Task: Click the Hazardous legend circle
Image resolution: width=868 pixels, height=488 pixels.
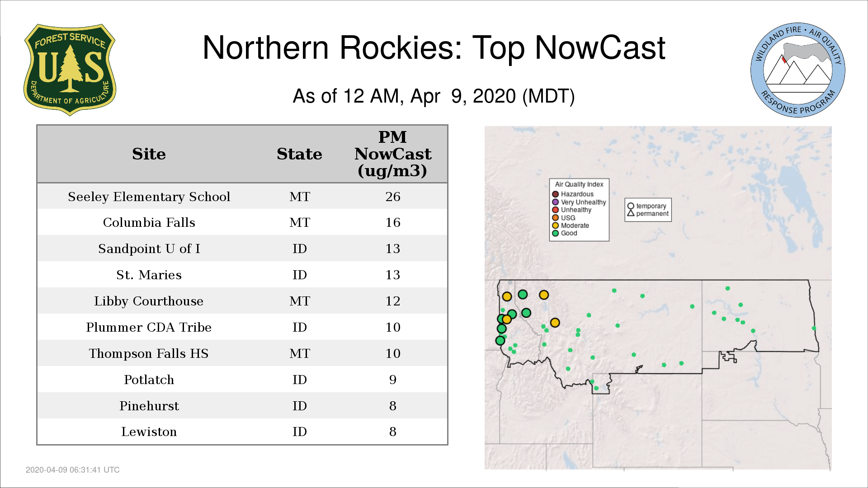Action: click(x=556, y=194)
